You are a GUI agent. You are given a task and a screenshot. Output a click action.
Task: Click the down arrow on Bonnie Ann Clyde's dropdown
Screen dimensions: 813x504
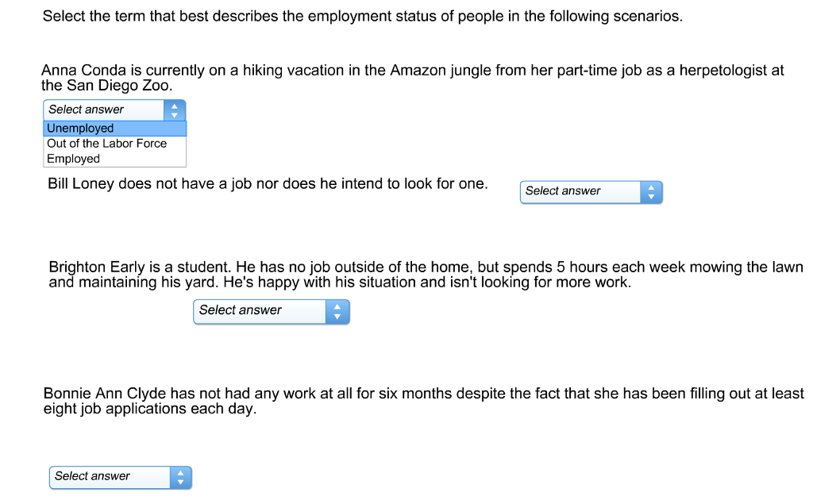click(x=180, y=481)
